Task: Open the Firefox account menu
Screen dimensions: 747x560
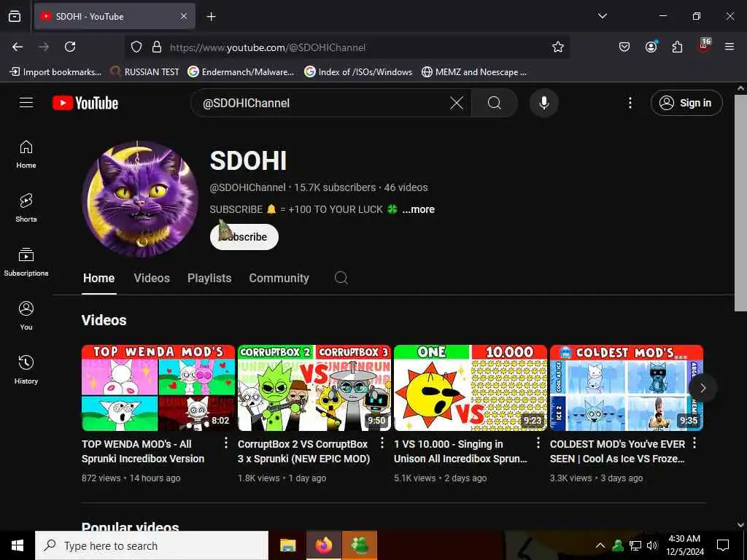Action: pos(651,47)
